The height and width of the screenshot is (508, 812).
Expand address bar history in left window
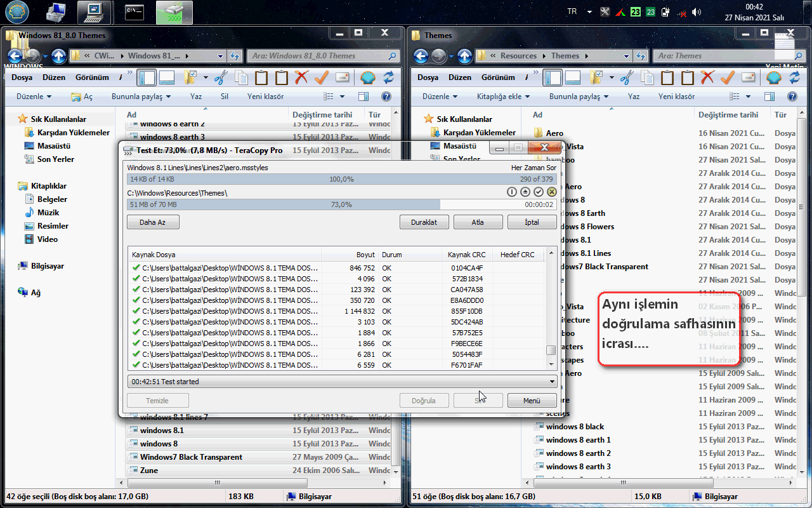(221, 56)
